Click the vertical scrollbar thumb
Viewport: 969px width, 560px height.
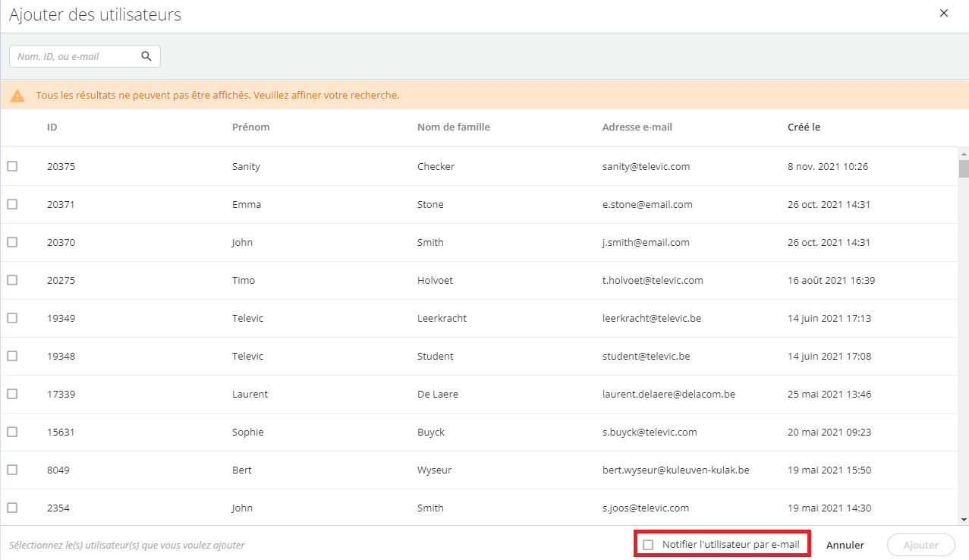point(964,168)
